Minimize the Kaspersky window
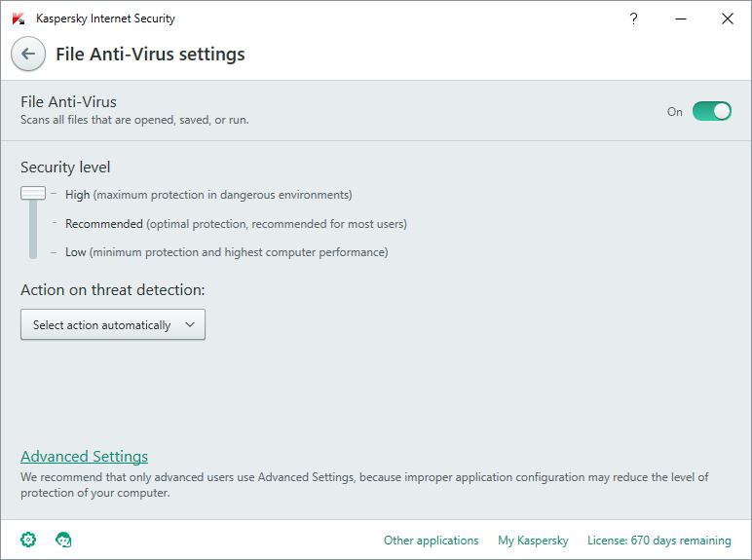The width and height of the screenshot is (752, 560). [680, 19]
